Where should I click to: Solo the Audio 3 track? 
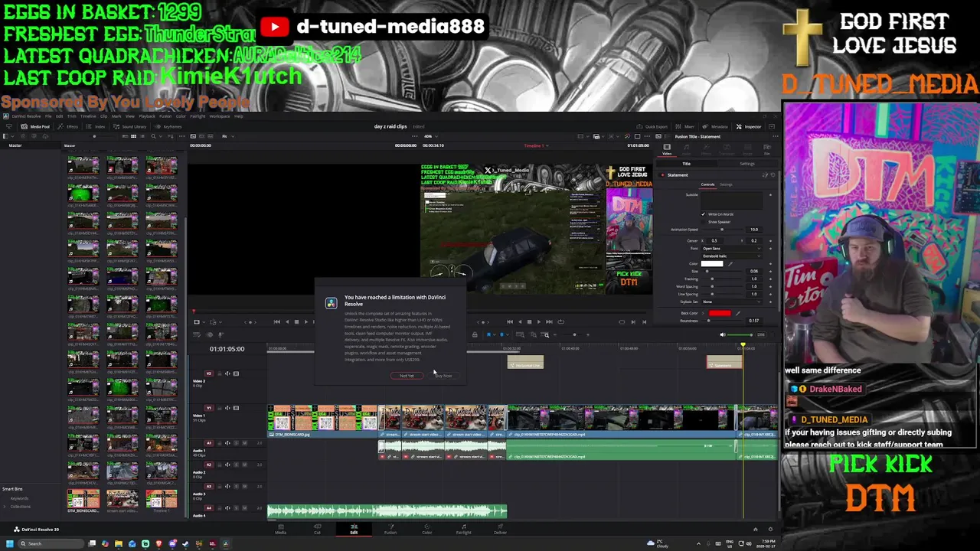tap(236, 487)
